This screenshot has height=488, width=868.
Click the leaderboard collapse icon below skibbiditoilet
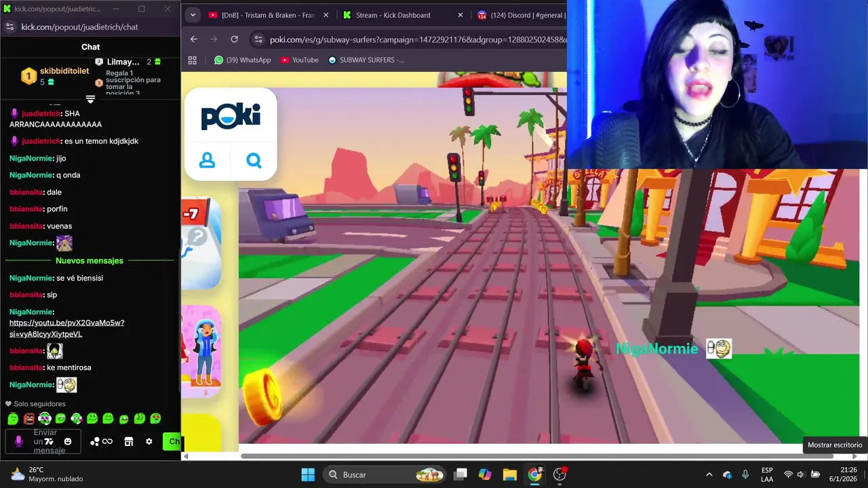90,99
